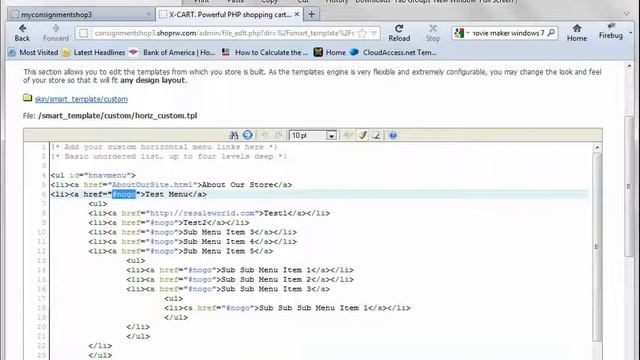The image size is (640, 360).
Task: Open search engine selector dropdown
Action: pyautogui.click(x=462, y=33)
